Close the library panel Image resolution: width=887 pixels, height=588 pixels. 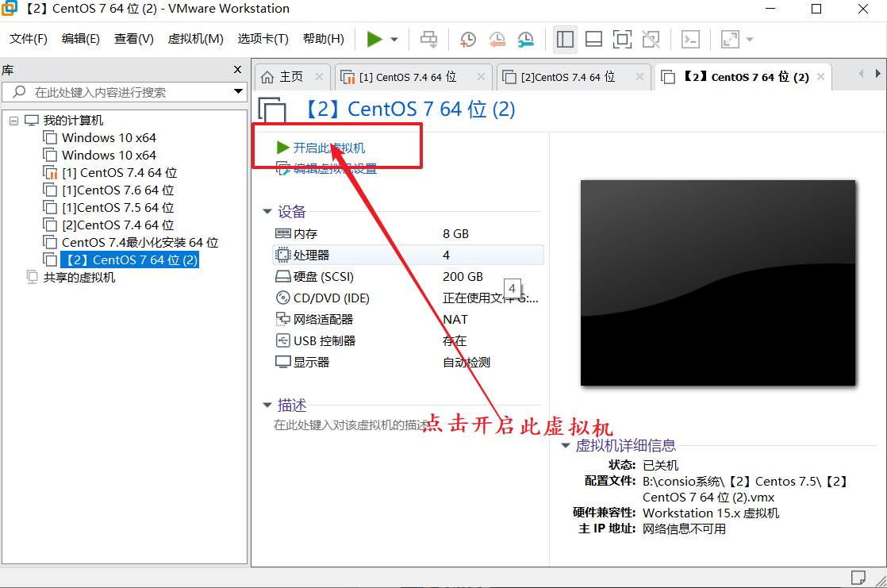(x=237, y=70)
